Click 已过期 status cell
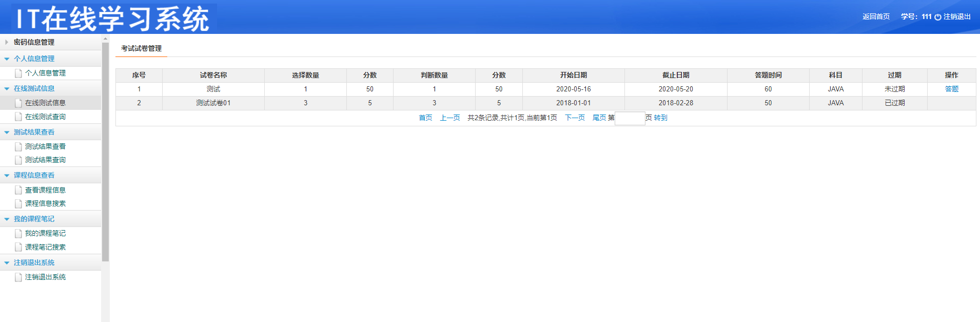This screenshot has width=980, height=322. (x=894, y=103)
